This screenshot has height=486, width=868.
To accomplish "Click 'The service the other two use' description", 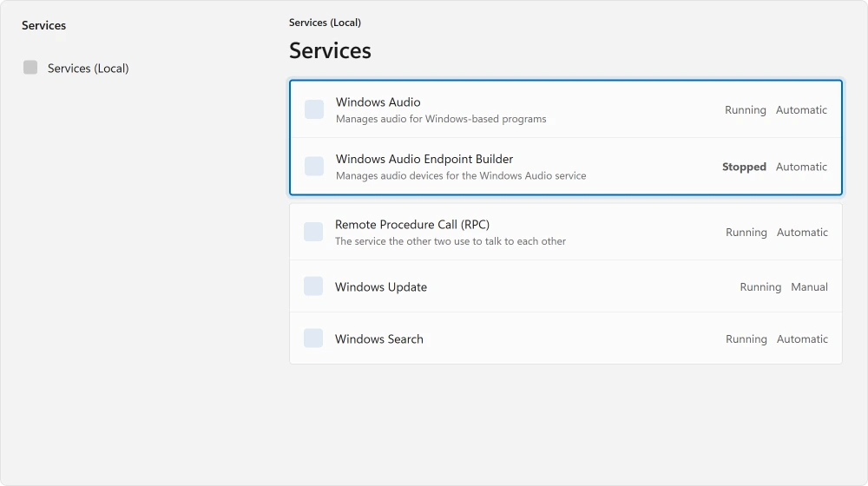I will click(450, 241).
